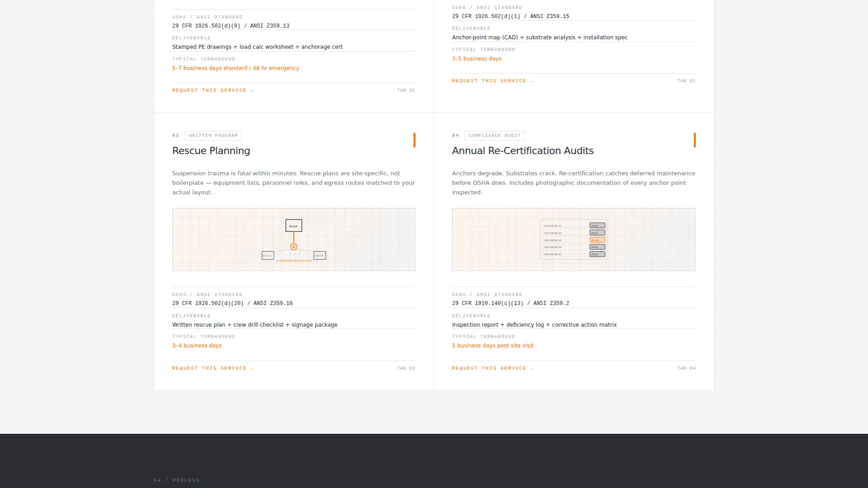
Task: Click TAB 04 label
Action: pyautogui.click(x=686, y=368)
